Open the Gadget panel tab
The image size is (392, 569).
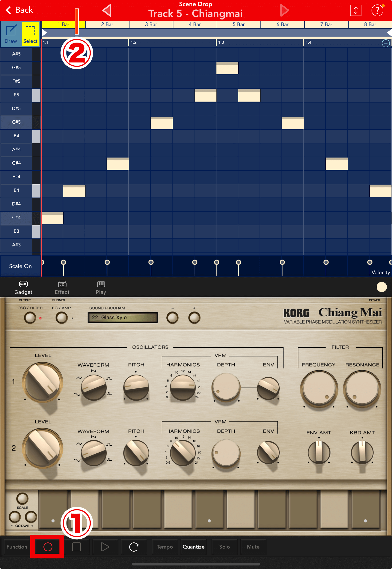click(x=23, y=288)
